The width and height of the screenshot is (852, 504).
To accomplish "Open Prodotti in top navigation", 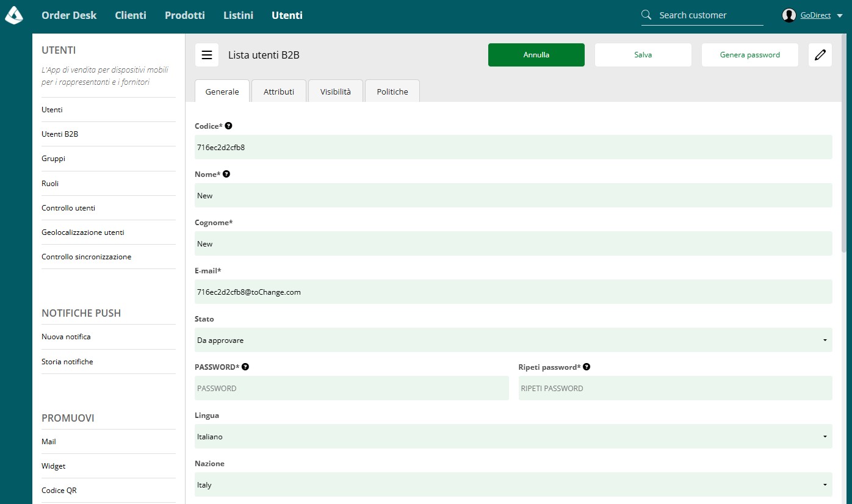I will (185, 15).
